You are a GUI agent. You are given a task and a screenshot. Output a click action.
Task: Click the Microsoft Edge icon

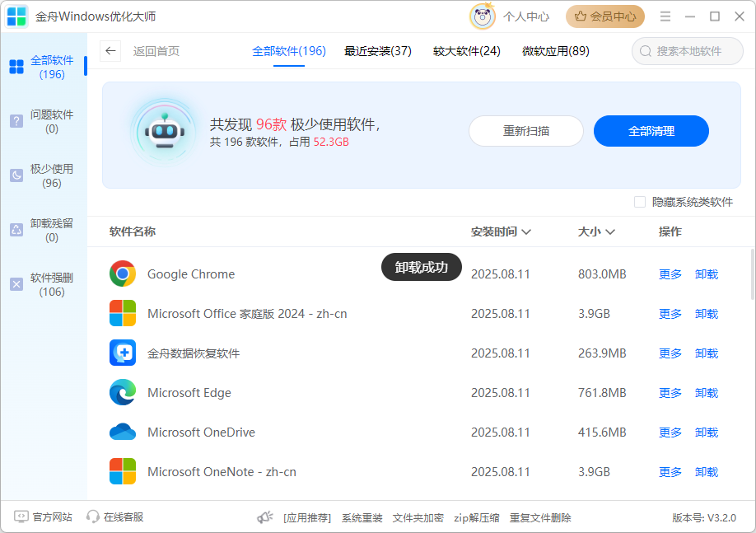[123, 393]
